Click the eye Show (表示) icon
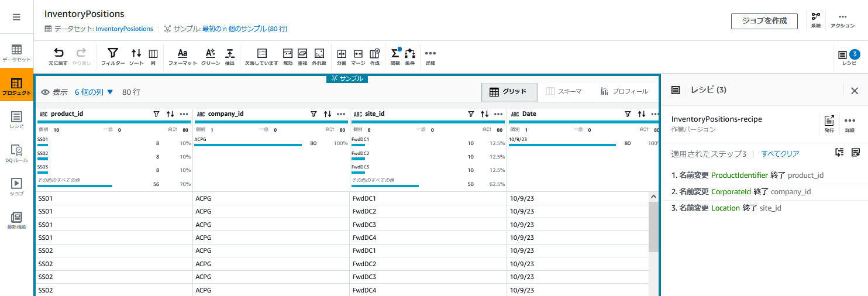 [45, 92]
